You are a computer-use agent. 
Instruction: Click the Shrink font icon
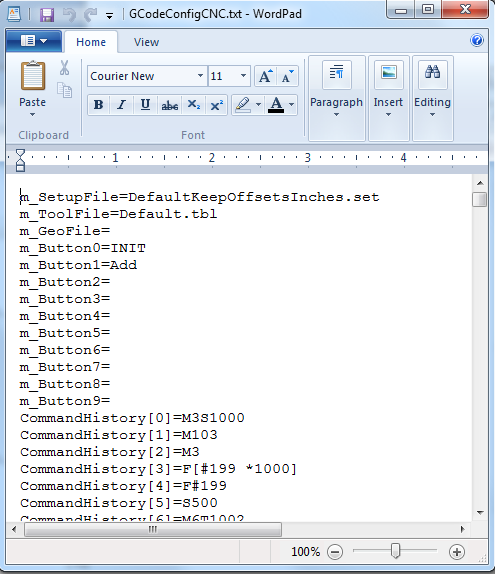[x=288, y=76]
